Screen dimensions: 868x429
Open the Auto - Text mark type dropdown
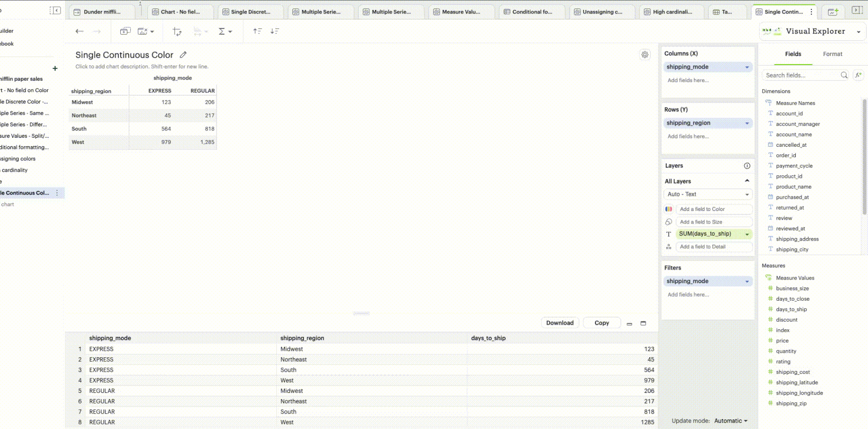point(708,194)
